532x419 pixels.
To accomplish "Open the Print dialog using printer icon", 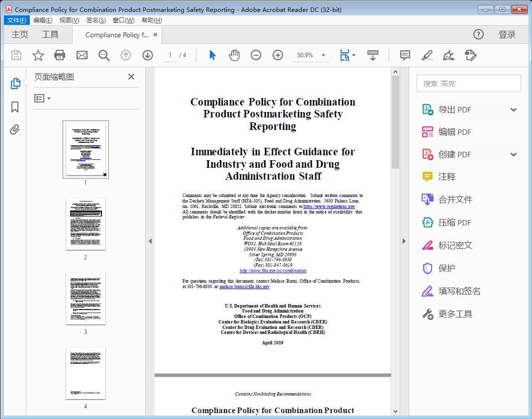I will [x=60, y=55].
